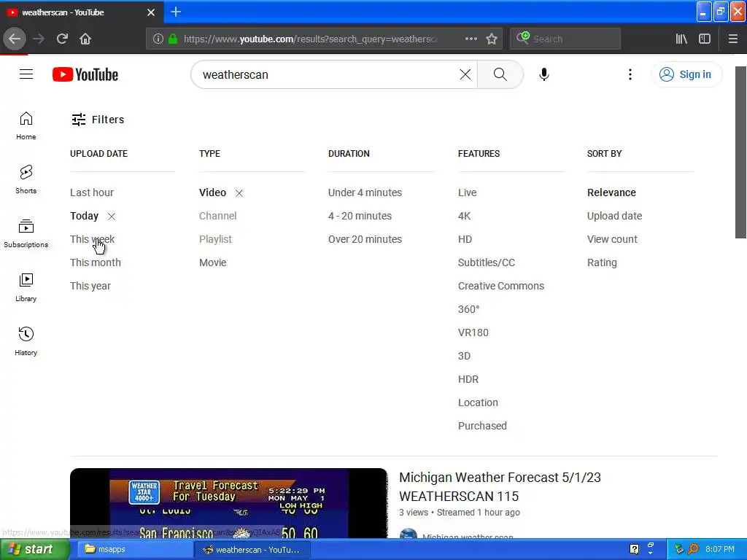Enable the 4K feature filter

464,216
